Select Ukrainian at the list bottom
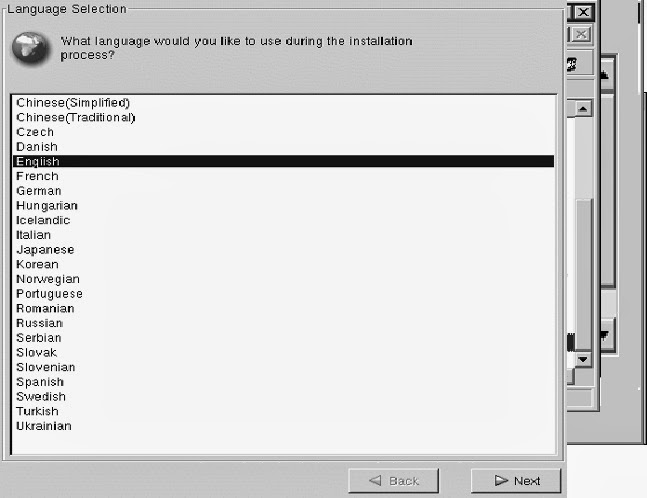This screenshot has width=647, height=498. coord(283,426)
